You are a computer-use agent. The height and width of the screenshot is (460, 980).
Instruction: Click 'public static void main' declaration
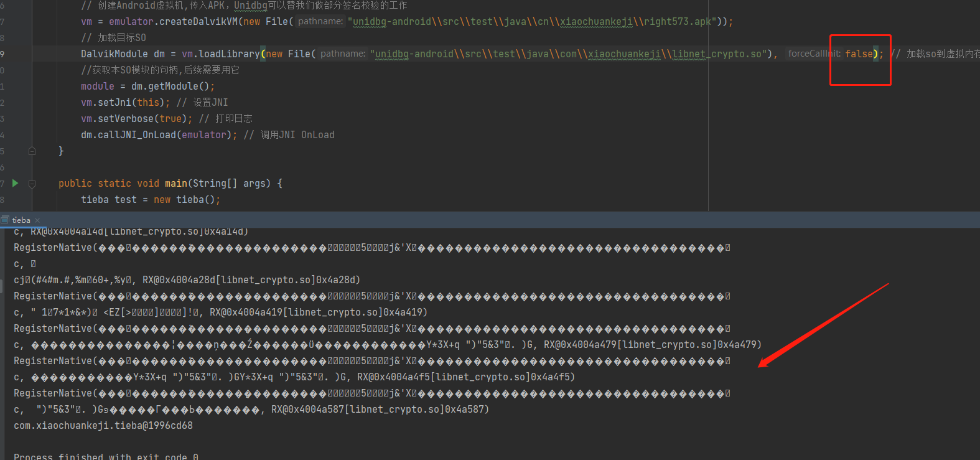[170, 183]
